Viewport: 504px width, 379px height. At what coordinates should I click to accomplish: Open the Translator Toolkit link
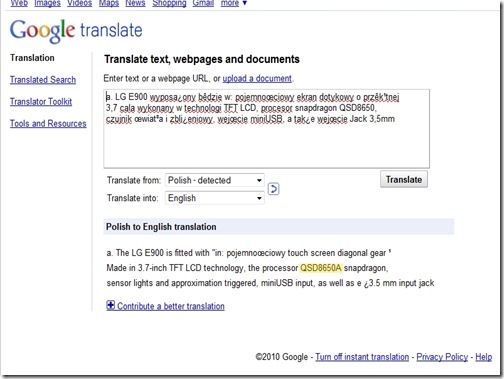[41, 101]
